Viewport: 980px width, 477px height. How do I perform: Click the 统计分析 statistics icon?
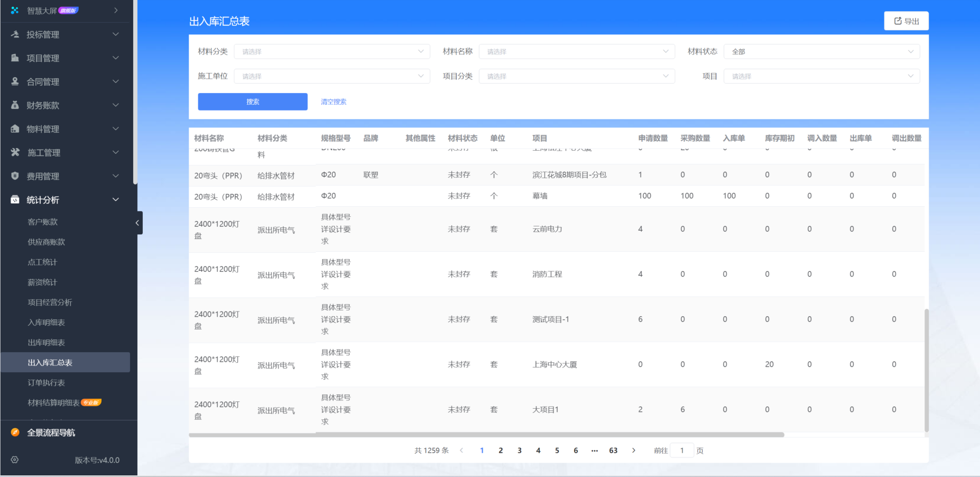point(14,199)
